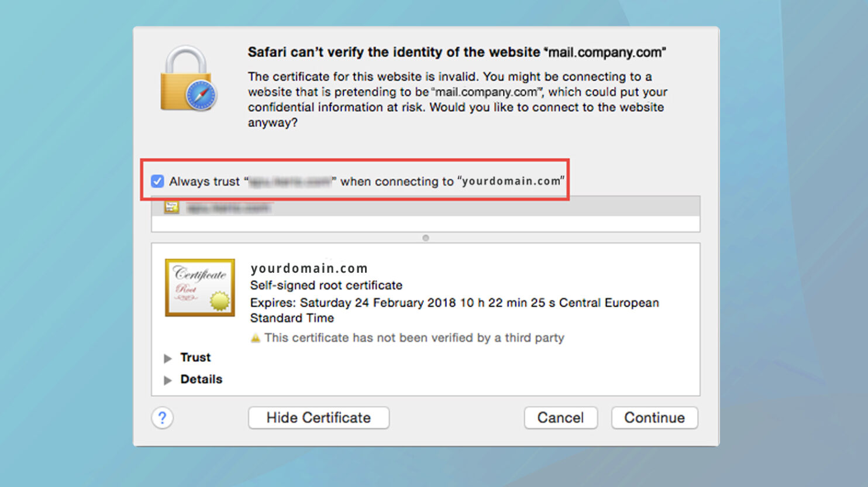Click Hide Certificate

[318, 418]
